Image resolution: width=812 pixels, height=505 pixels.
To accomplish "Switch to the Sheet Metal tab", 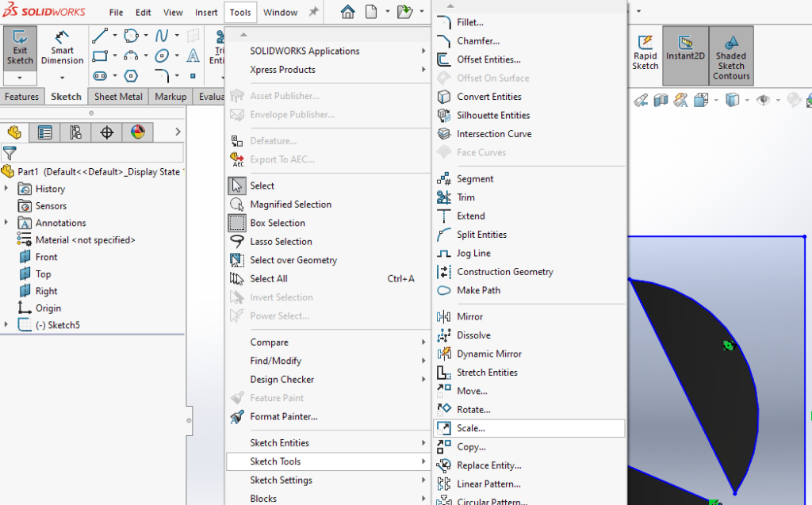I will coord(118,97).
